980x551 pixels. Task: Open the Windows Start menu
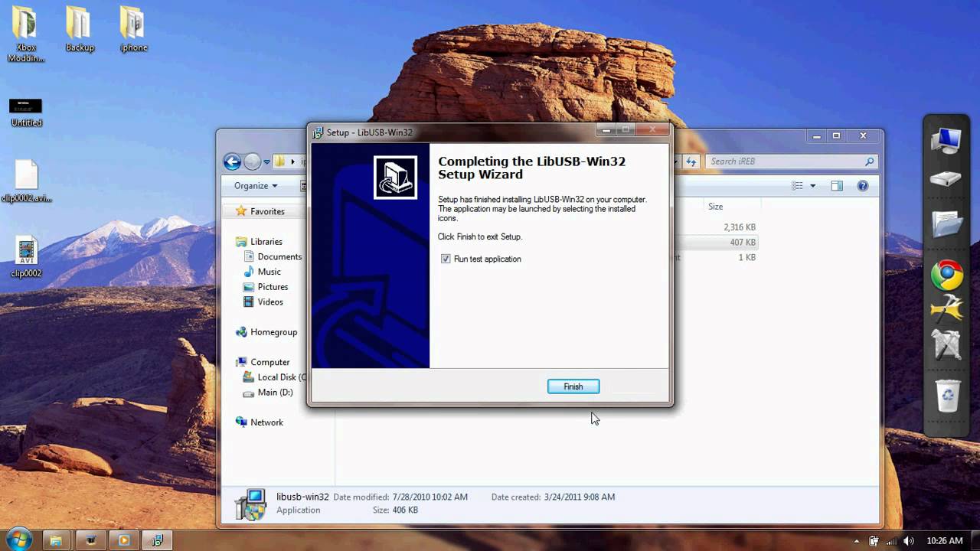pyautogui.click(x=18, y=540)
